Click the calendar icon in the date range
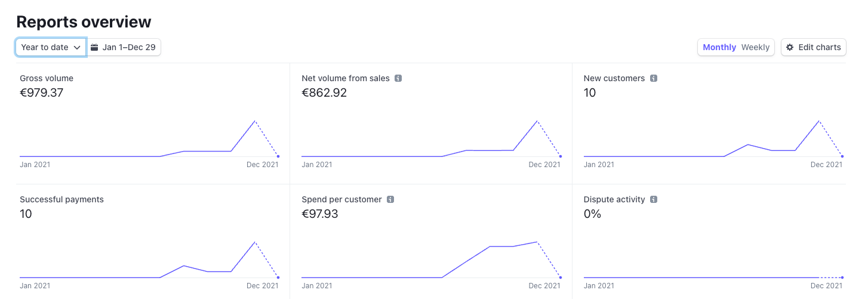This screenshot has width=868, height=299. (94, 47)
